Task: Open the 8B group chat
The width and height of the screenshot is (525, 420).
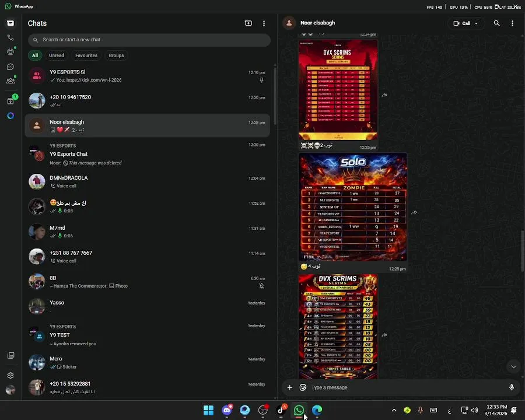Action: 148,282
